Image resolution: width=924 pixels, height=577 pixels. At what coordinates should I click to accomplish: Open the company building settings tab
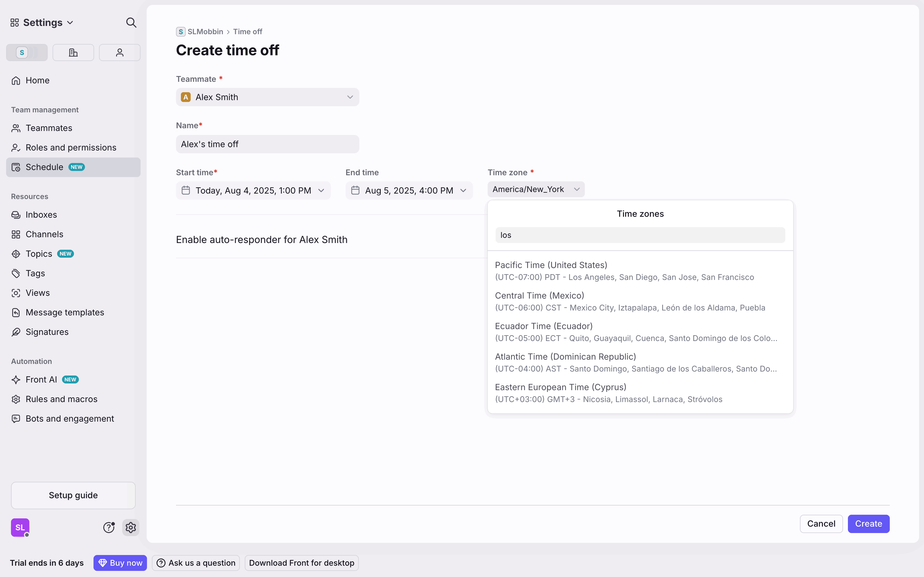(73, 52)
